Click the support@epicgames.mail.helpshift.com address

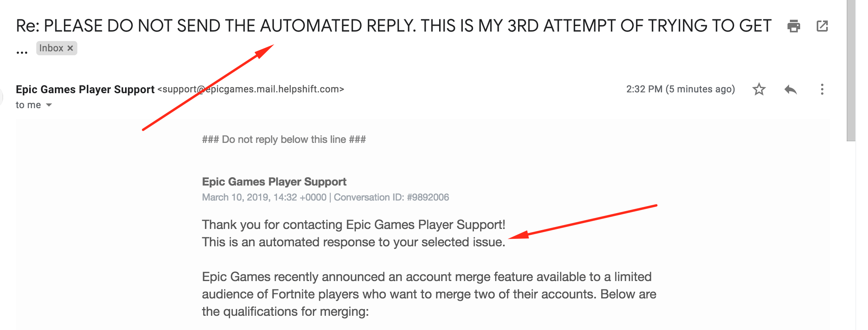click(x=251, y=89)
